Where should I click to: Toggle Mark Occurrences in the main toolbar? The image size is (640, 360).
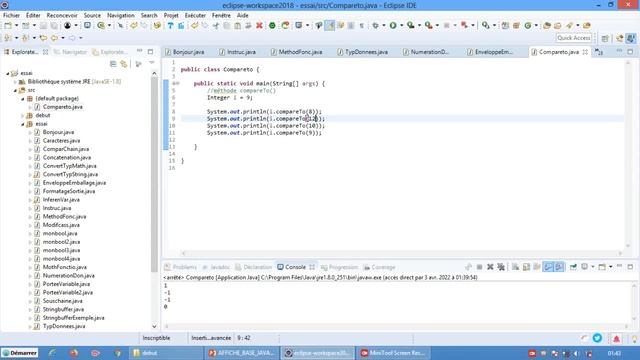click(329, 25)
